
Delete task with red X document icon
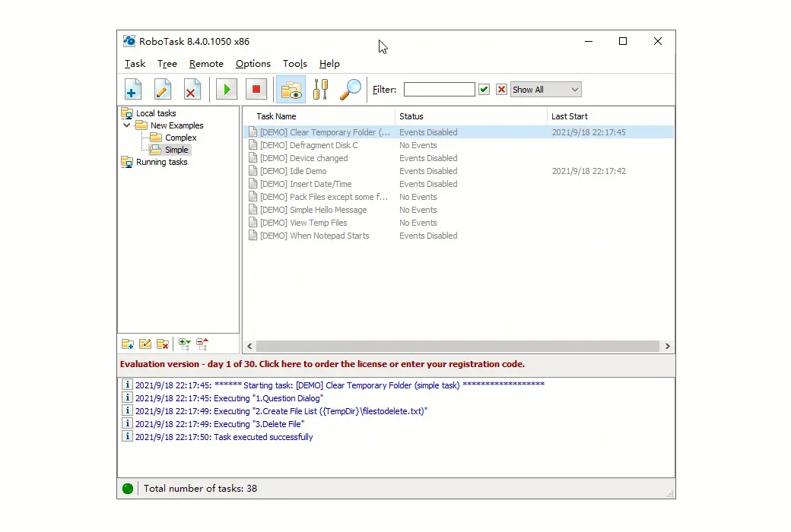pos(192,90)
